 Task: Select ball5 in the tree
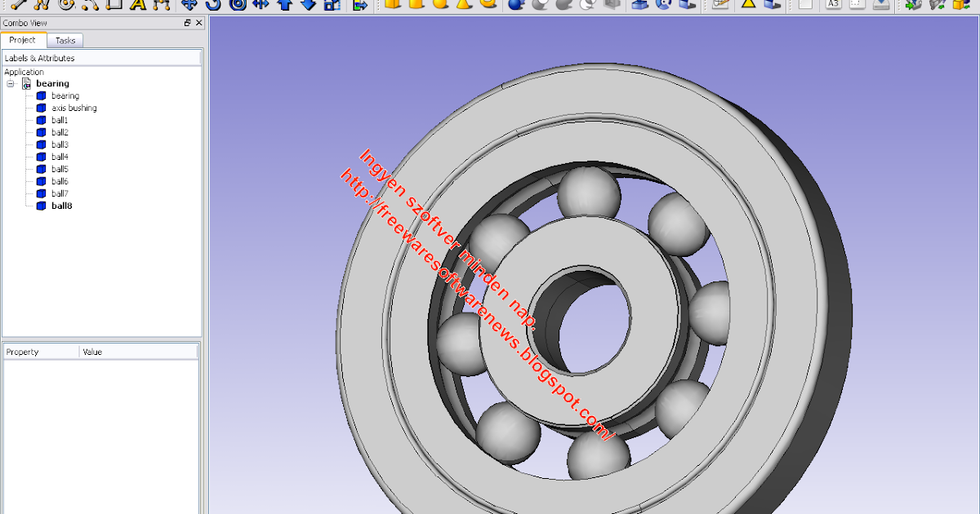(x=60, y=169)
